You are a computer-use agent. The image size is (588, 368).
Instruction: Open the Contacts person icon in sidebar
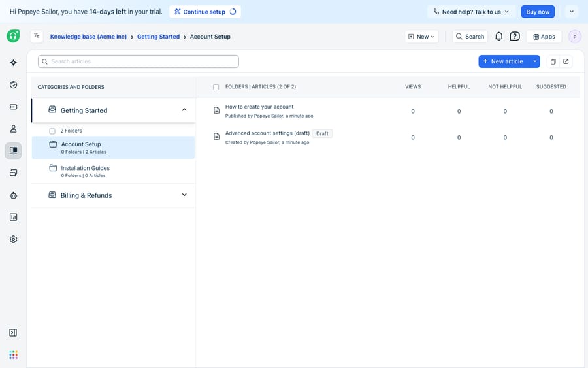14,129
